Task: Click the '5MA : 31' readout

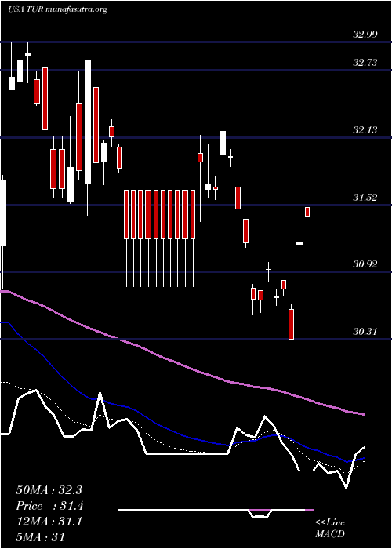Action: (41, 536)
